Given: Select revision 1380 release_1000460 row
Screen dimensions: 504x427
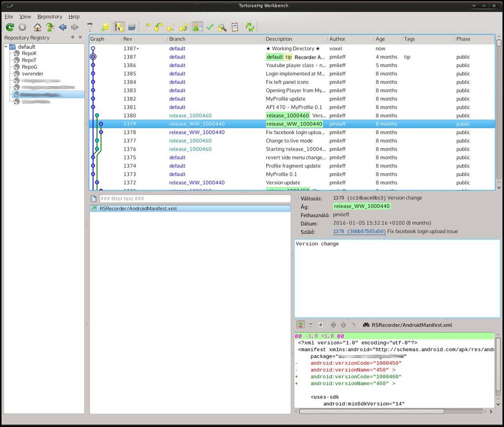Looking at the screenshot, I should click(292, 115).
